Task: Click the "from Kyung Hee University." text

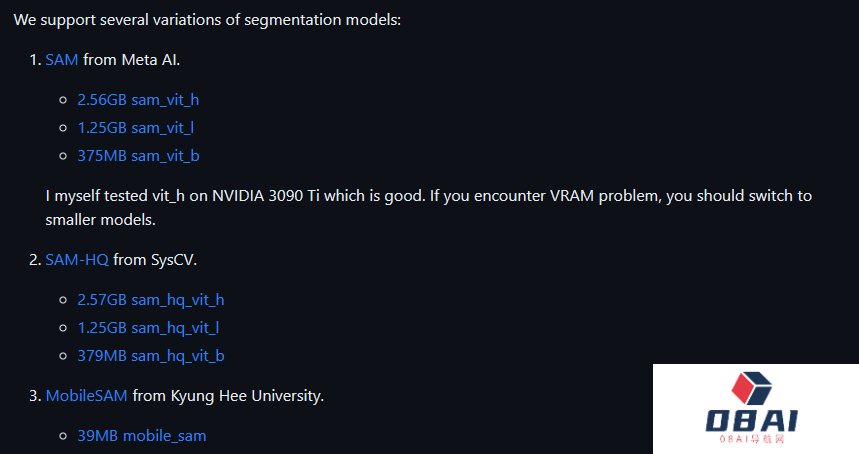Action: click(228, 396)
